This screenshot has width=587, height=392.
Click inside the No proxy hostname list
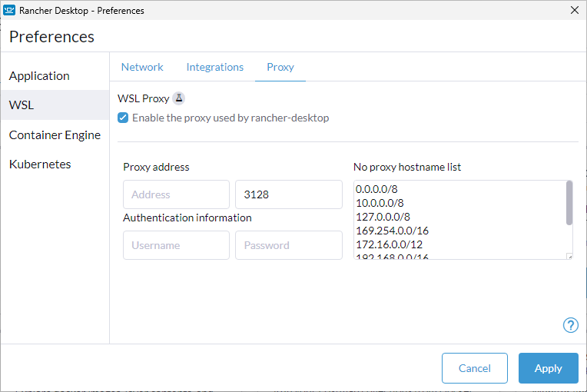point(457,220)
